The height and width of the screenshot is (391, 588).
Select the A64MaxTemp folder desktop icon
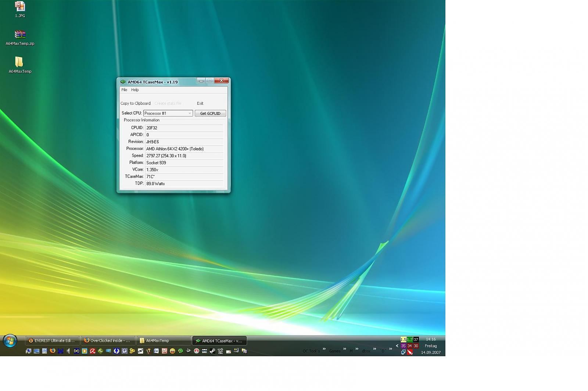tap(20, 65)
